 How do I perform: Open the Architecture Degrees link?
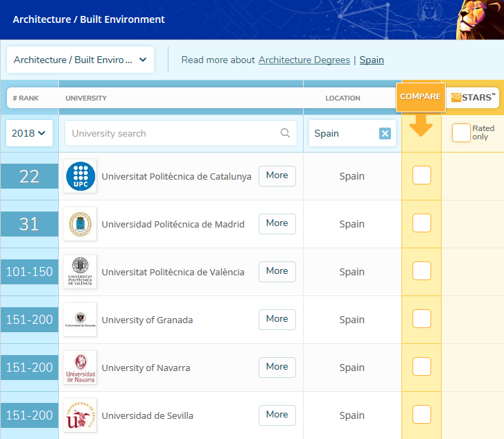point(304,60)
